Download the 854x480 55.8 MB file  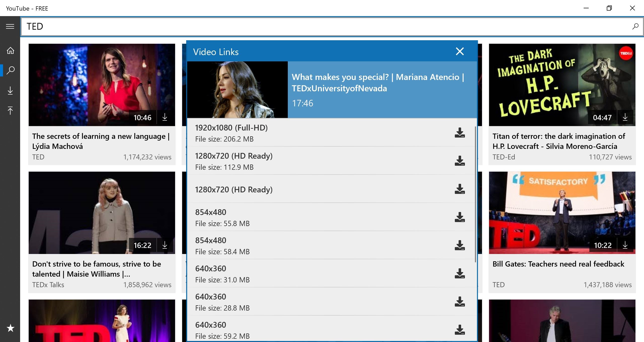(460, 217)
